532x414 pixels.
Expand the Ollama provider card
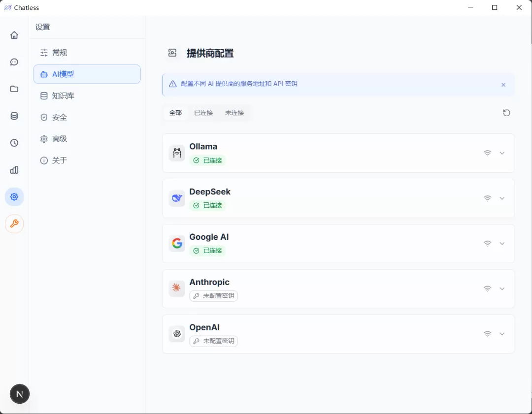502,153
